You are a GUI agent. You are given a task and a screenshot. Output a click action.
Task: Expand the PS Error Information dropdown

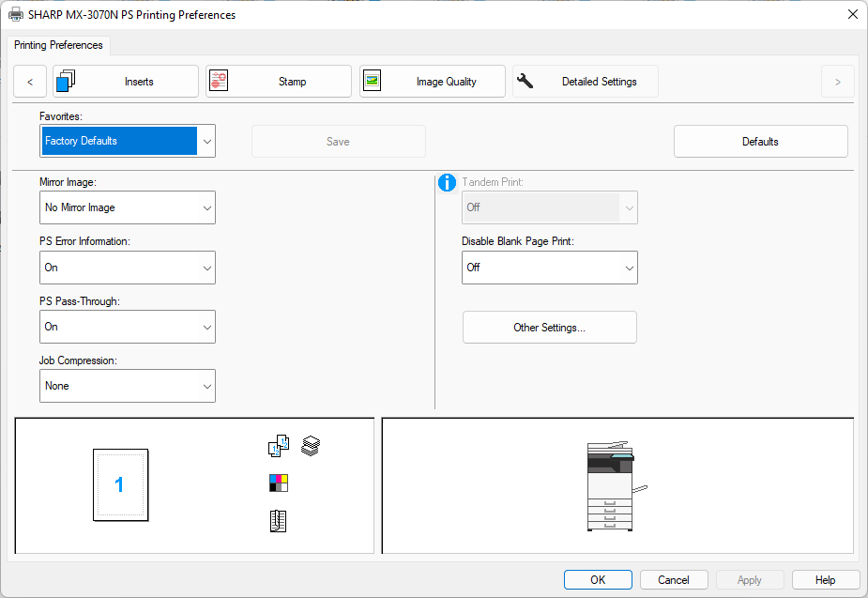tap(129, 268)
